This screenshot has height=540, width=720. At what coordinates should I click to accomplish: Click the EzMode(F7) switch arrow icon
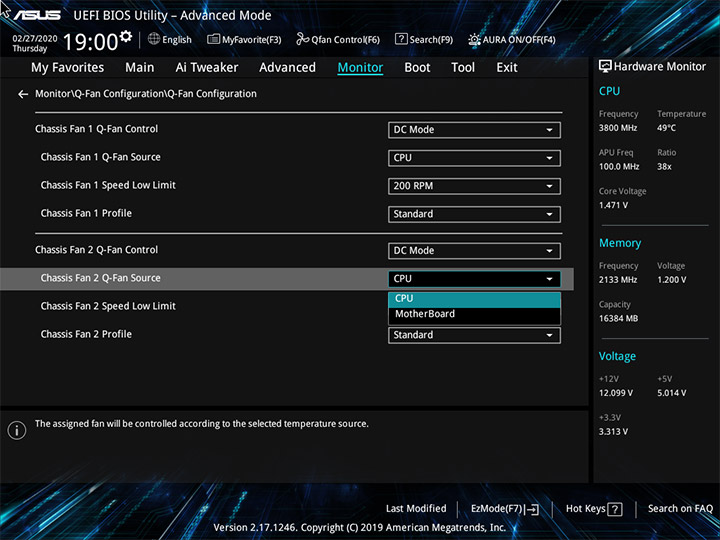click(532, 509)
